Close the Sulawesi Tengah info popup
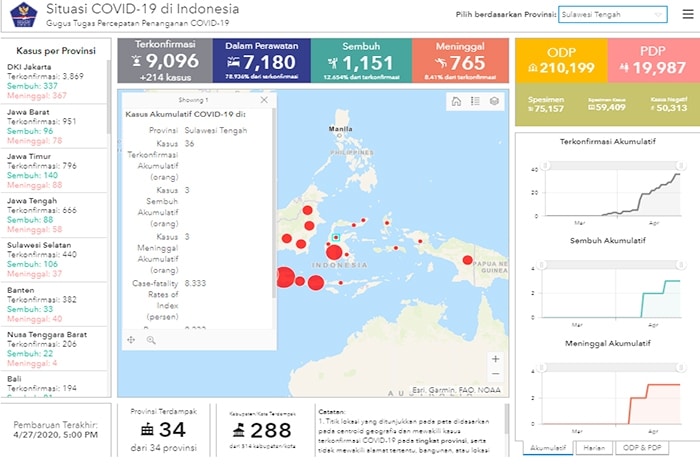The width and height of the screenshot is (700, 465). click(264, 100)
